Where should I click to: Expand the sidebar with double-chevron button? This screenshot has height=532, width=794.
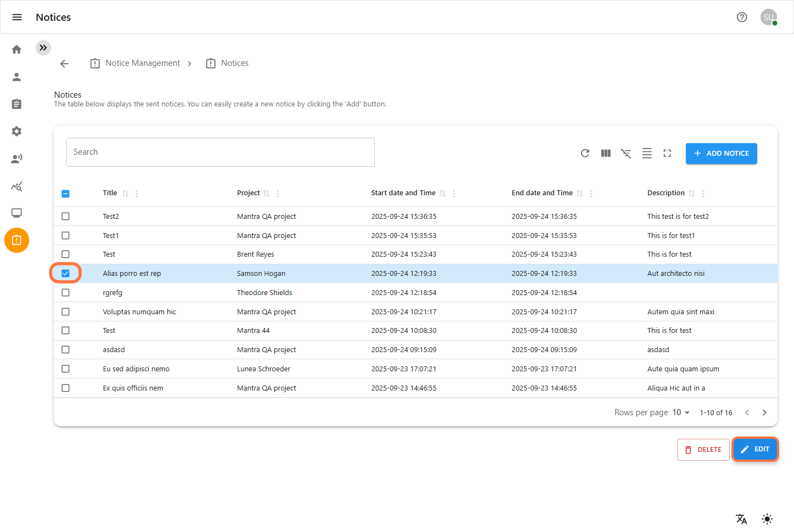point(43,48)
